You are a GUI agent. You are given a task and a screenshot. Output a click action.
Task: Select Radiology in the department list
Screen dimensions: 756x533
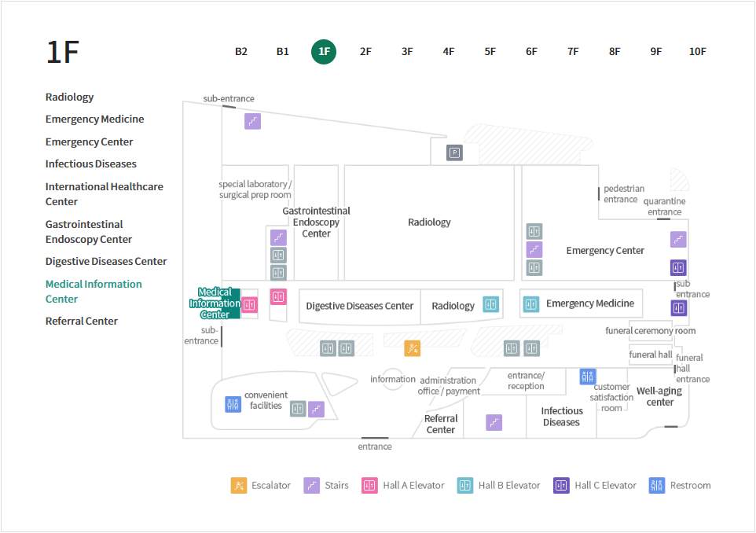(69, 97)
